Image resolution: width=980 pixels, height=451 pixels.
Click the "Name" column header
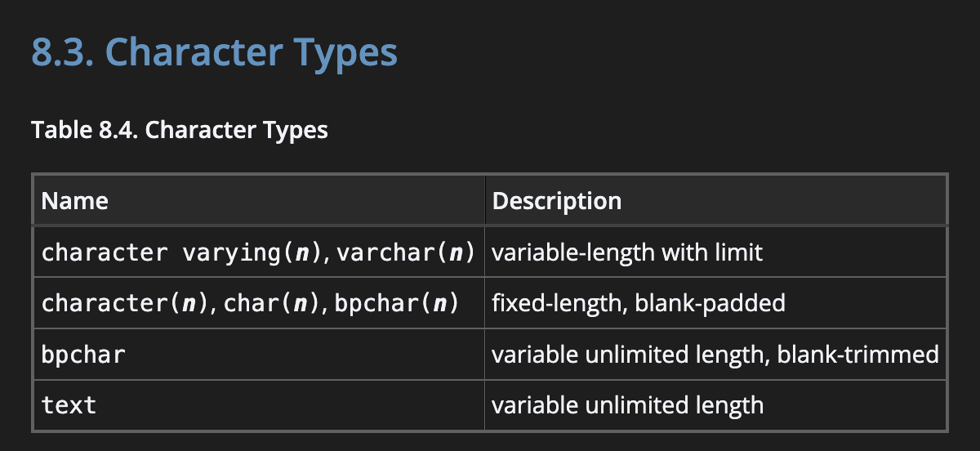pyautogui.click(x=74, y=201)
